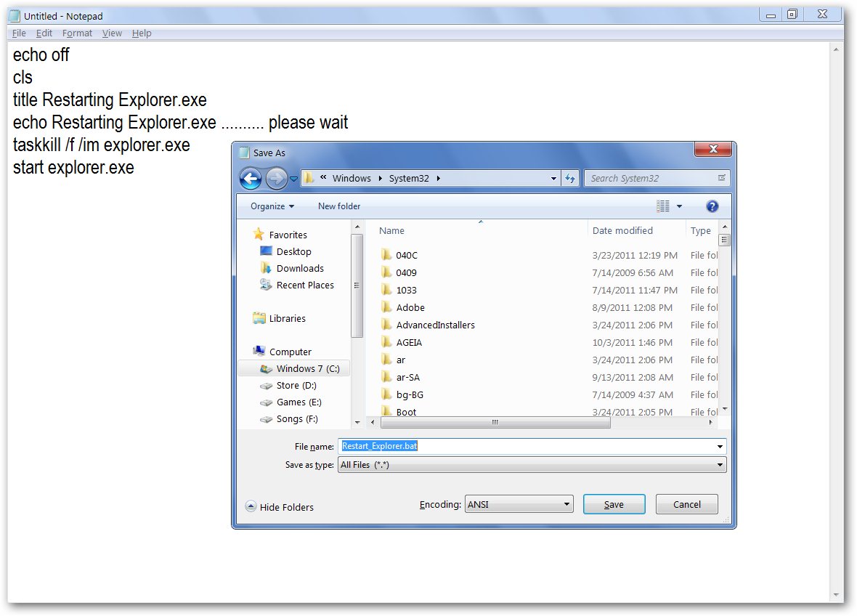857x616 pixels.
Task: Open Notepad Edit menu
Action: coord(44,33)
